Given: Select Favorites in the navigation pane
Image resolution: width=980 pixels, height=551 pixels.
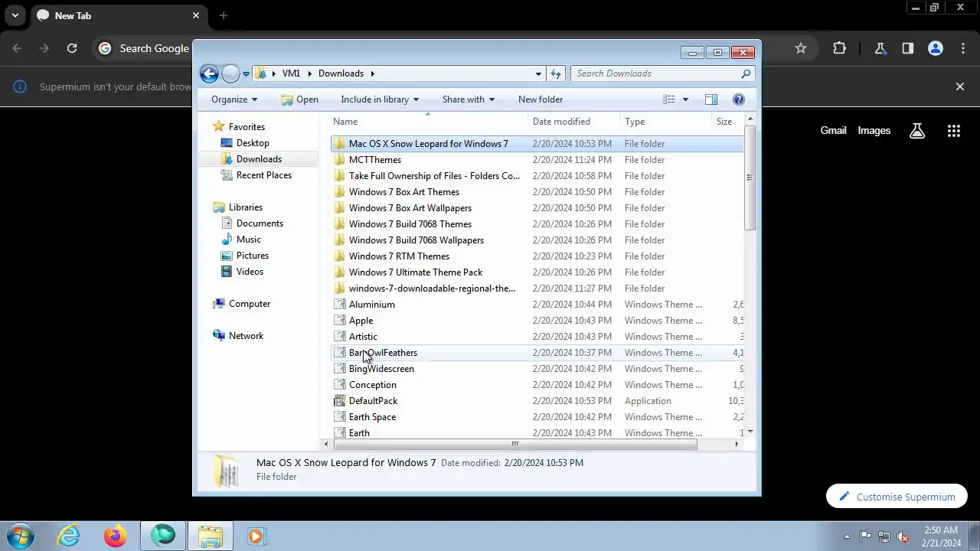Looking at the screenshot, I should click(x=247, y=127).
